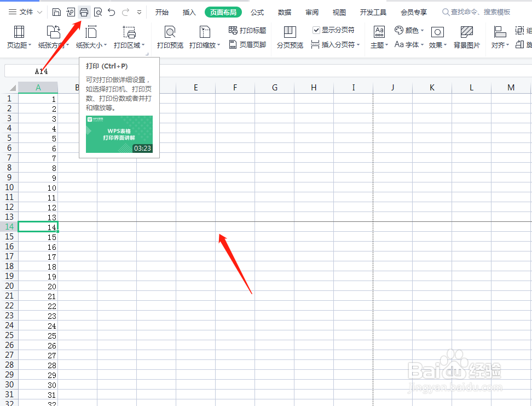Click the Export to PDF icon
Viewport: 532px width, 406px height.
tap(70, 13)
